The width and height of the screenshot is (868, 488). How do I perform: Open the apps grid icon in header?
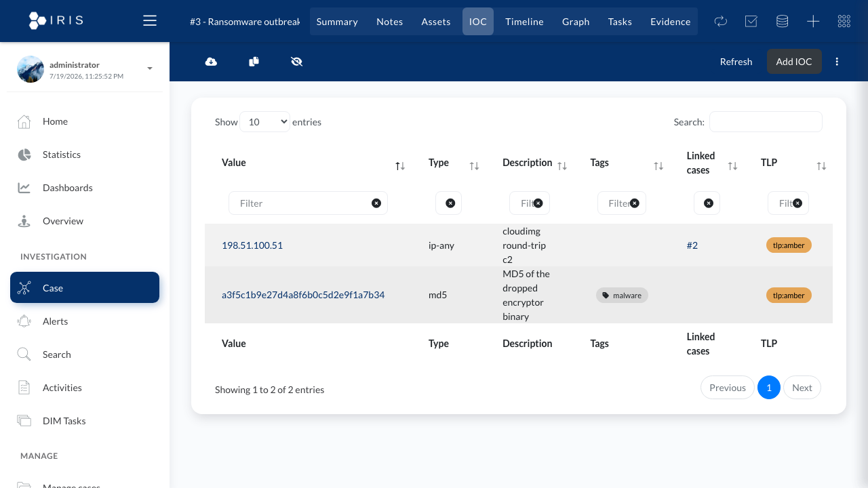click(x=844, y=21)
